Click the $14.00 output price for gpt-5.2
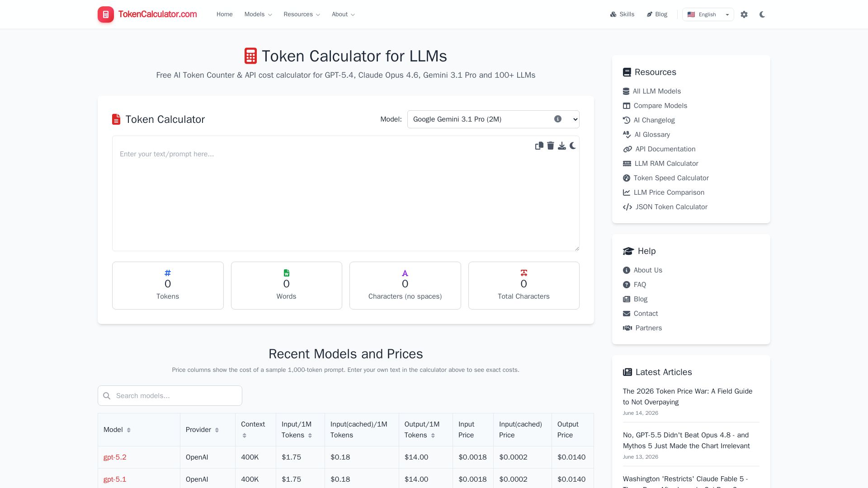This screenshot has width=868, height=488. [x=416, y=457]
